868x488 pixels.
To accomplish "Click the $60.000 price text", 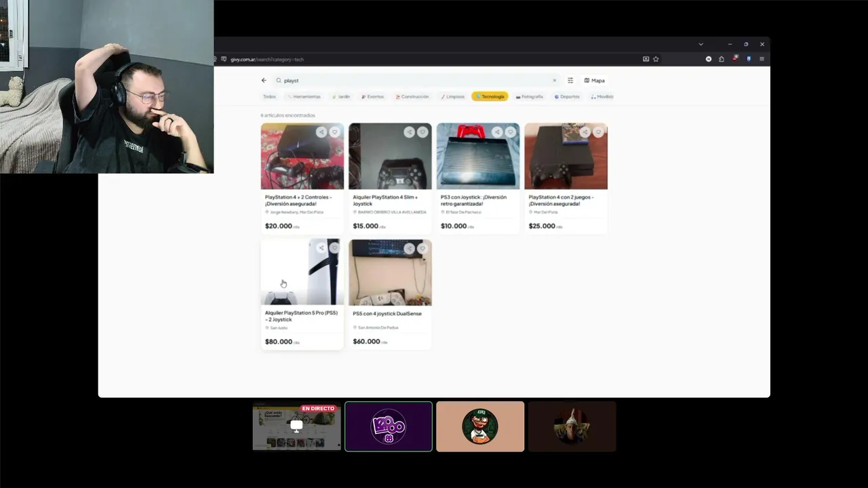I will pyautogui.click(x=366, y=342).
